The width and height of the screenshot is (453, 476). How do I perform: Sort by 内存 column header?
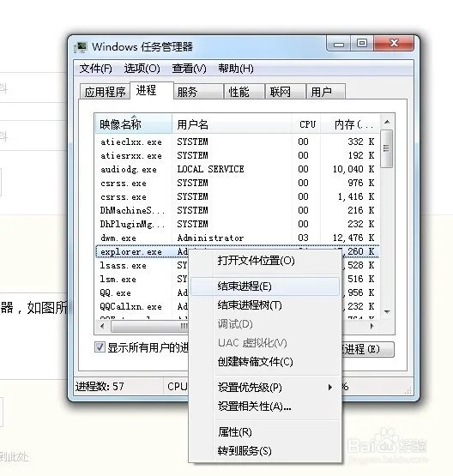click(350, 124)
